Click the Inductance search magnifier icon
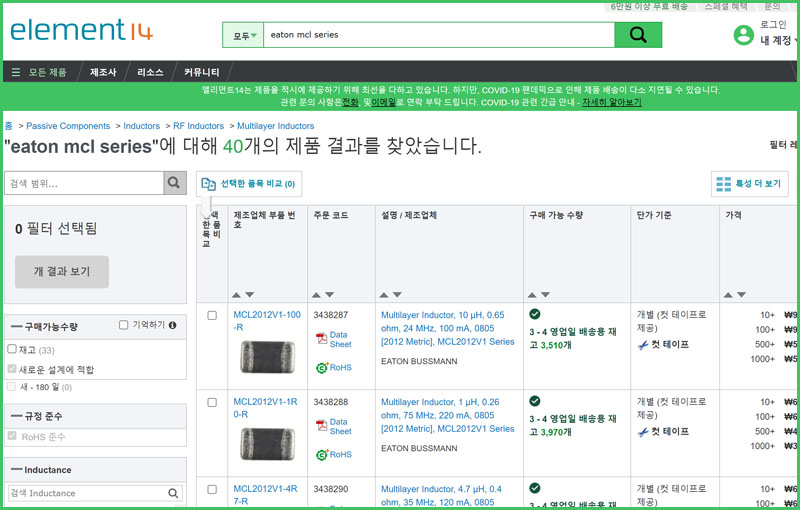 click(173, 493)
